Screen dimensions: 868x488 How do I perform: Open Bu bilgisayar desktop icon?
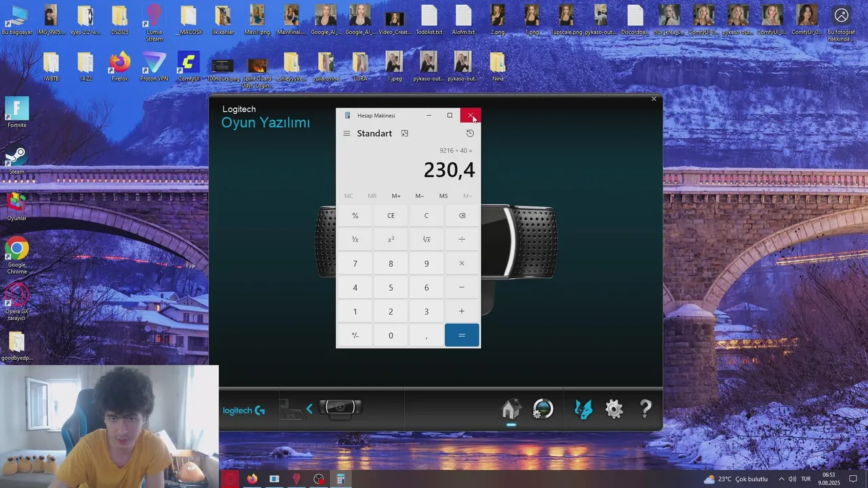click(17, 20)
